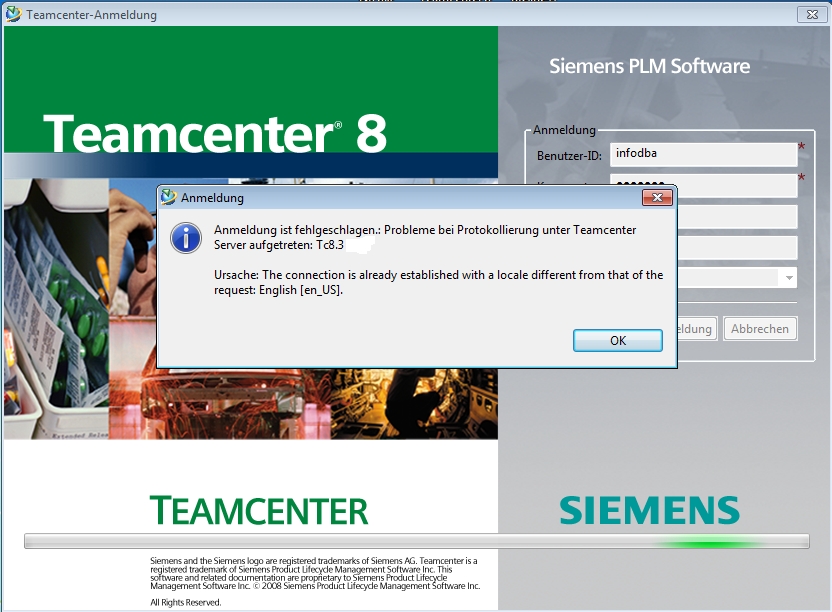The width and height of the screenshot is (832, 612).
Task: Click the 'Siemens PLM Software' heading
Action: [649, 66]
